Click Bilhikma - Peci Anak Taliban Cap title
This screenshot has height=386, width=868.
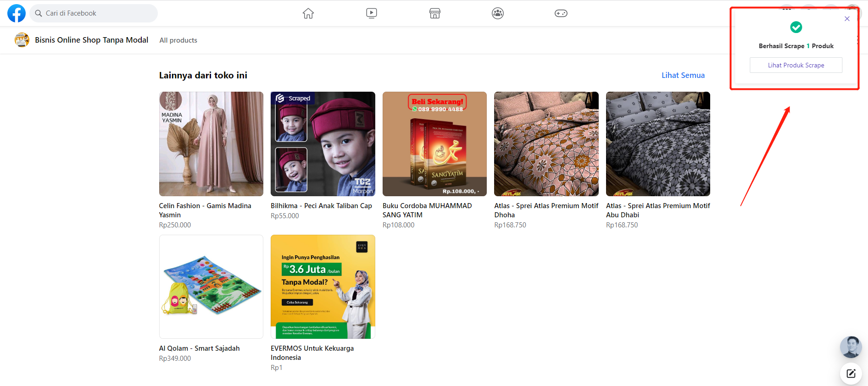click(321, 206)
